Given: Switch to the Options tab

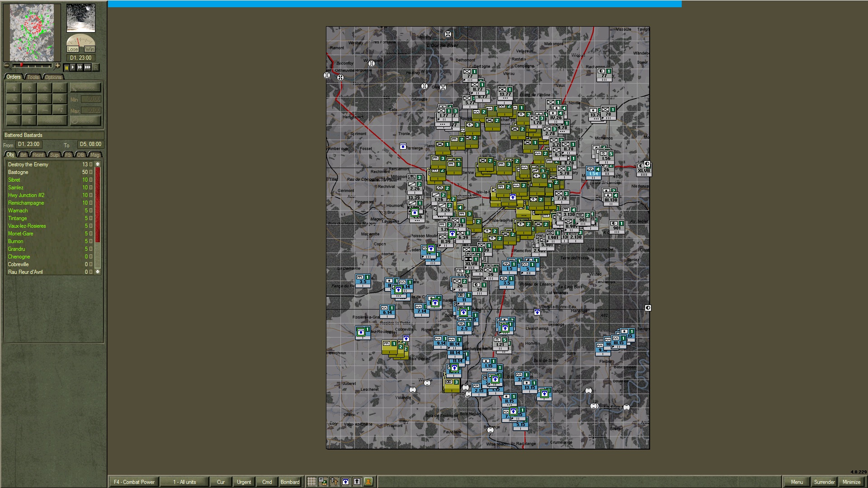Looking at the screenshot, I should (x=52, y=77).
